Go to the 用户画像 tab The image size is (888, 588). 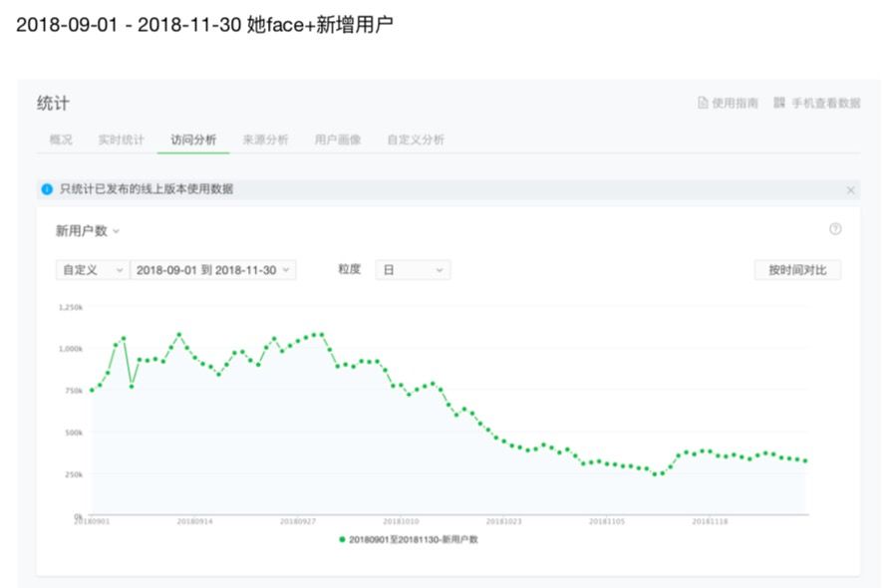[338, 141]
